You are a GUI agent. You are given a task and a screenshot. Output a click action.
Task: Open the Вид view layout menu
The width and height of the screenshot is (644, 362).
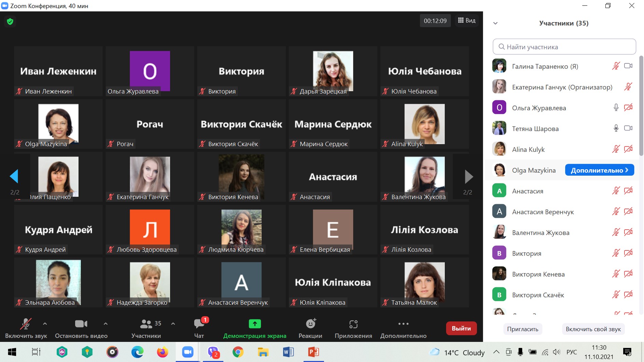466,20
